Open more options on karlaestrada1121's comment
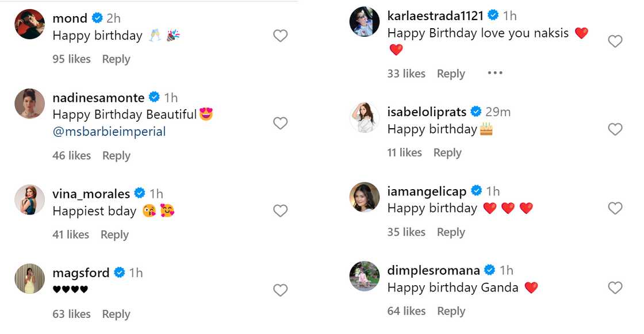 pyautogui.click(x=494, y=73)
